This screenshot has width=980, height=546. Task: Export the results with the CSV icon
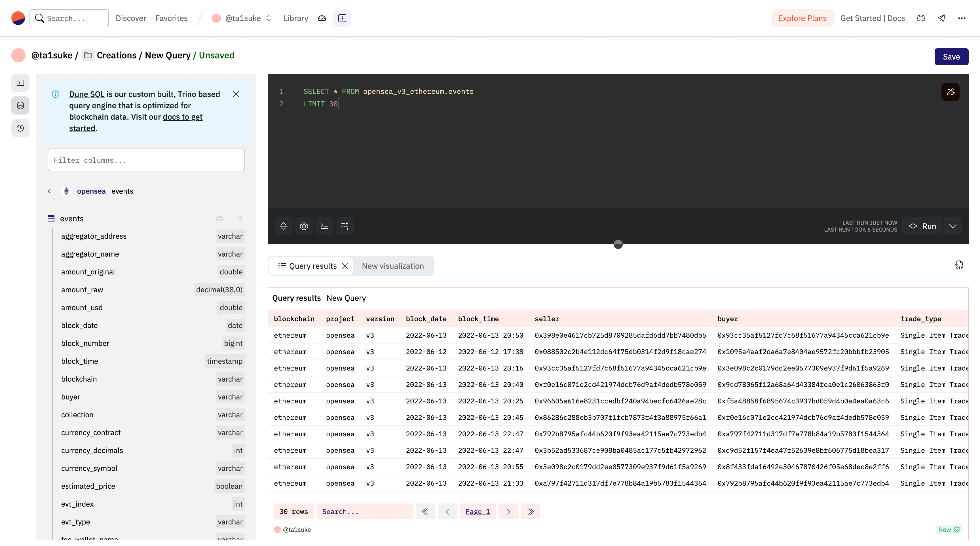[959, 264]
